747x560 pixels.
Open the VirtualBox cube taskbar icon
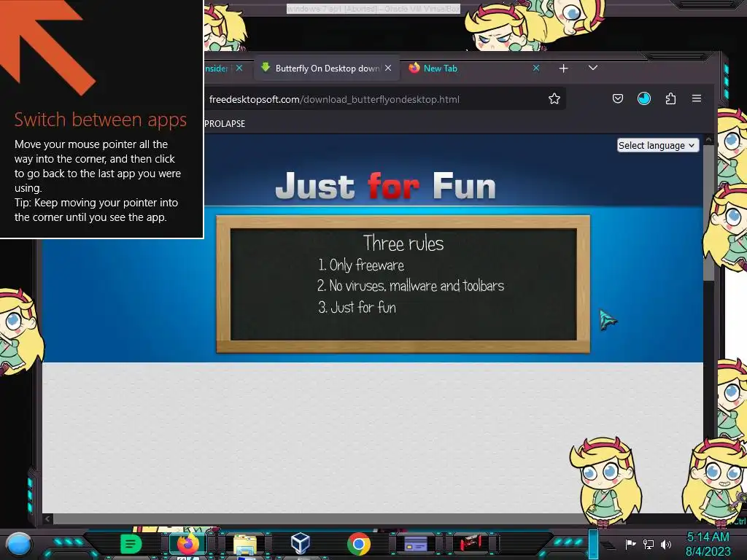coord(301,543)
